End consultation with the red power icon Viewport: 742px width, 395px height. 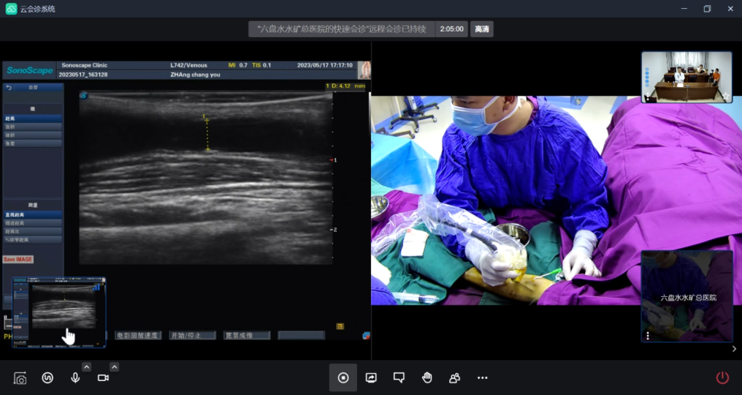point(722,377)
